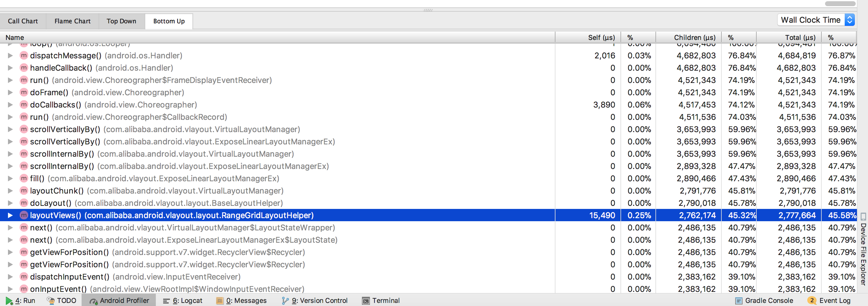Viewport: 868px width, 306px height.
Task: Expand the scrollVerticallyBy() VirtualLayoutManager row
Action: (x=10, y=129)
